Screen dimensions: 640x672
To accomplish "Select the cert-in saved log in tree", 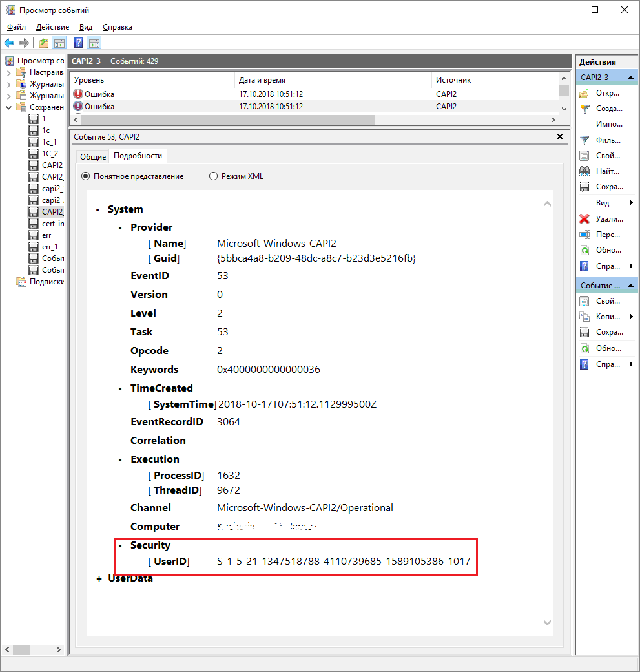I will (52, 224).
